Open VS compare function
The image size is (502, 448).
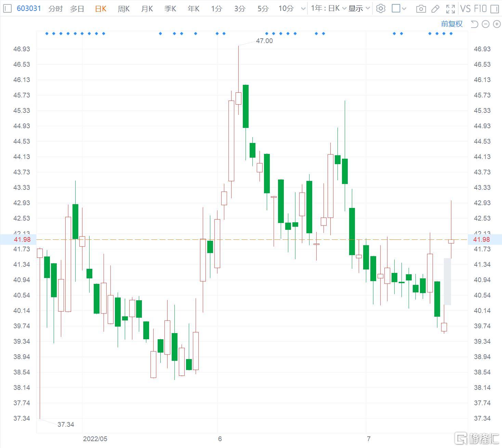tap(465, 9)
